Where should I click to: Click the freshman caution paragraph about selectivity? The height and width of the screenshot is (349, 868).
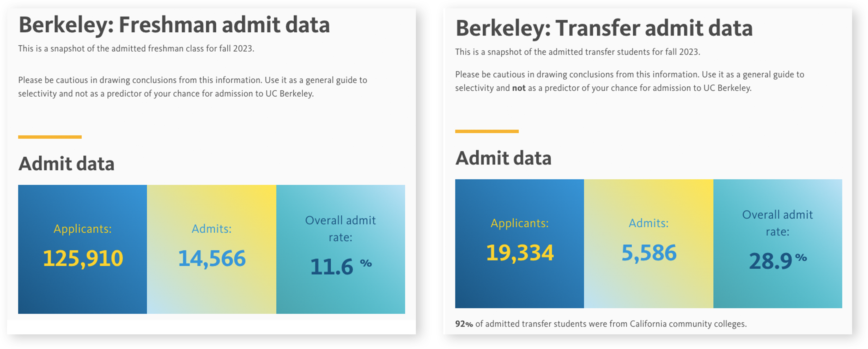[x=192, y=87]
